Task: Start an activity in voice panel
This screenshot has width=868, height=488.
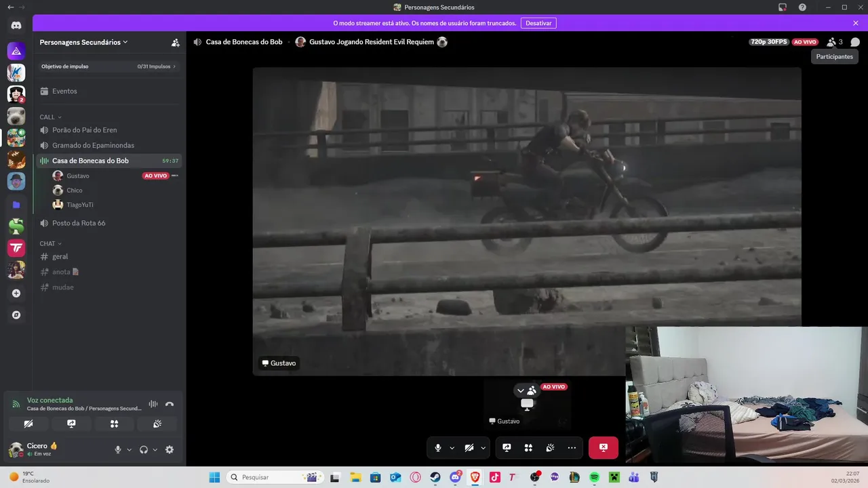Action: coord(114,424)
